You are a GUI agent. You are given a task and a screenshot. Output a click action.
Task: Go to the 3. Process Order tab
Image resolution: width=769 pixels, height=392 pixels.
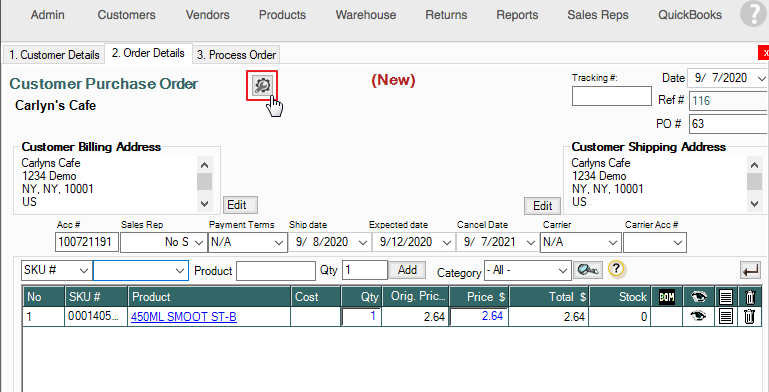(236, 54)
